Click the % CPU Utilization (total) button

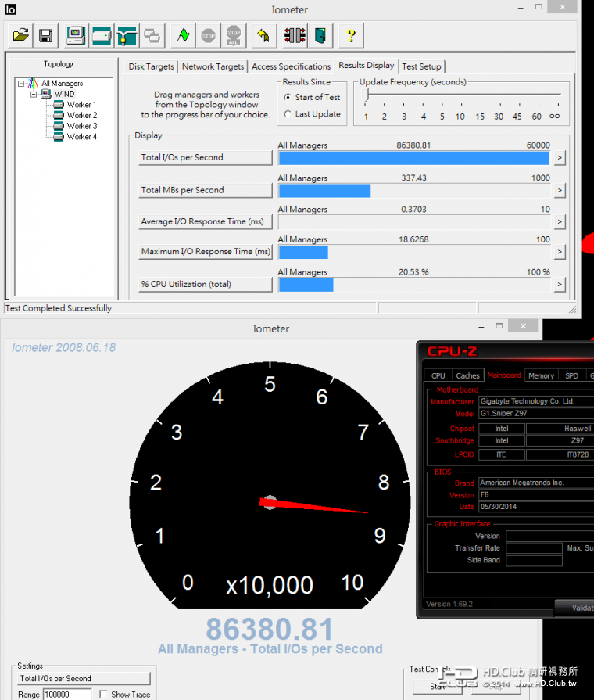coord(206,284)
